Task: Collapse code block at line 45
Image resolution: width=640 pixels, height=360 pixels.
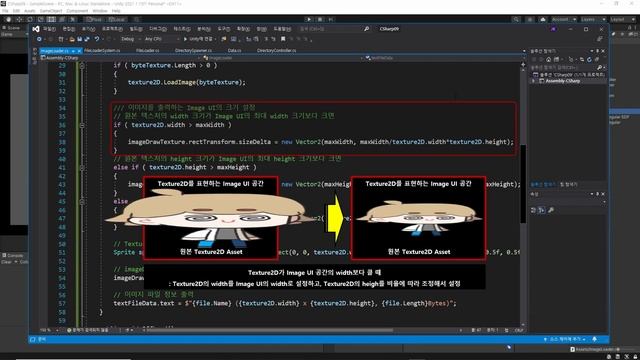Action: [x=82, y=202]
